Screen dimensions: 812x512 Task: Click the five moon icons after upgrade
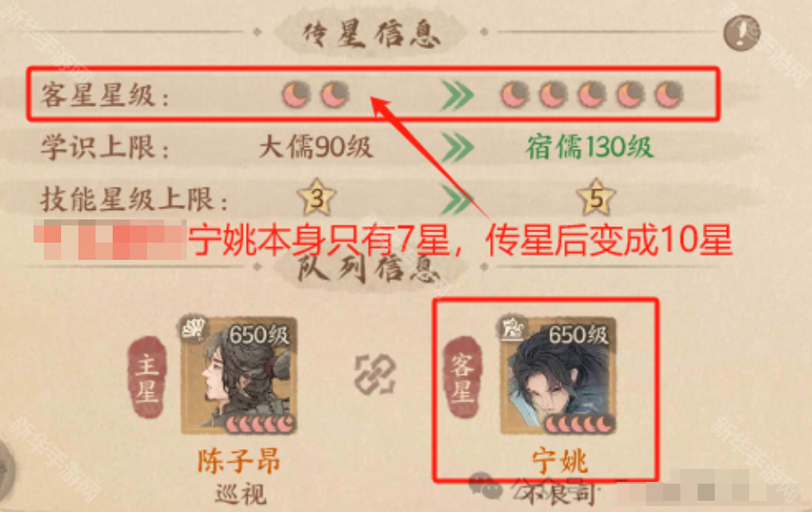[592, 95]
